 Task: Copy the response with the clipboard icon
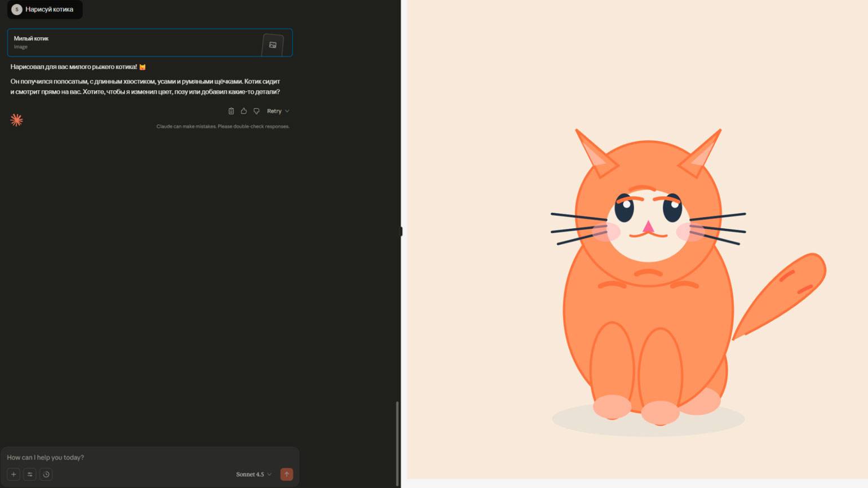[231, 111]
